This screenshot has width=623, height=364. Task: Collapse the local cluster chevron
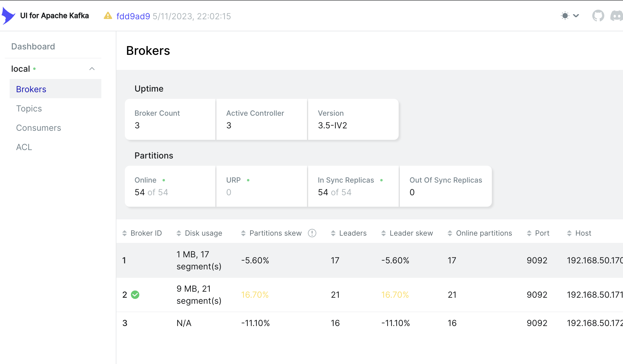click(92, 69)
